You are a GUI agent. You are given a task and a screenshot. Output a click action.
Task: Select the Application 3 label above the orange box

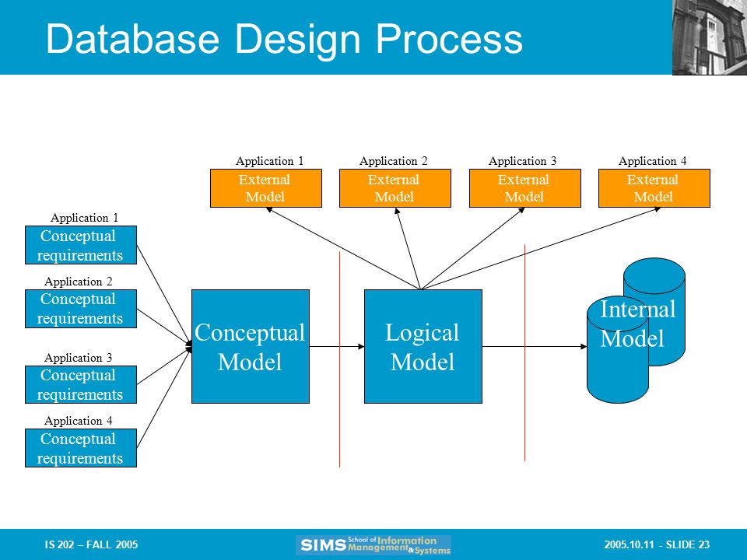point(523,161)
